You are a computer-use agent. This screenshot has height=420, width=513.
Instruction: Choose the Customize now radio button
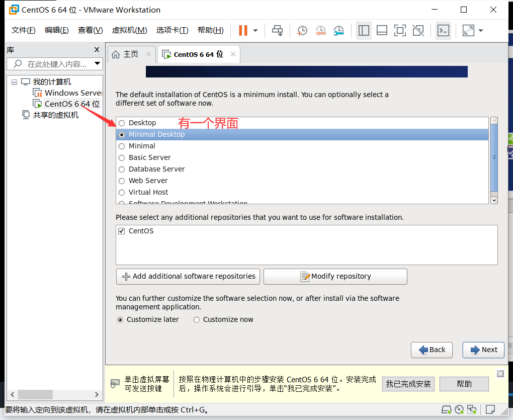[x=196, y=320]
